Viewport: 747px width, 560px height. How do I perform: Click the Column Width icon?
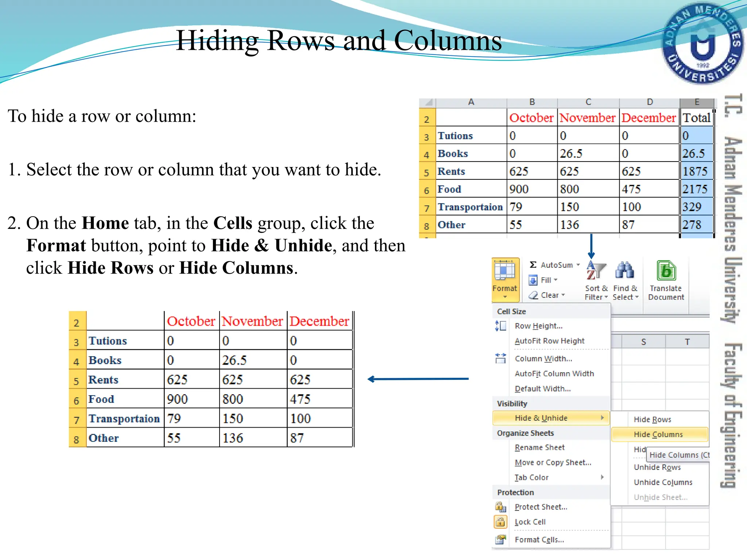click(x=500, y=358)
